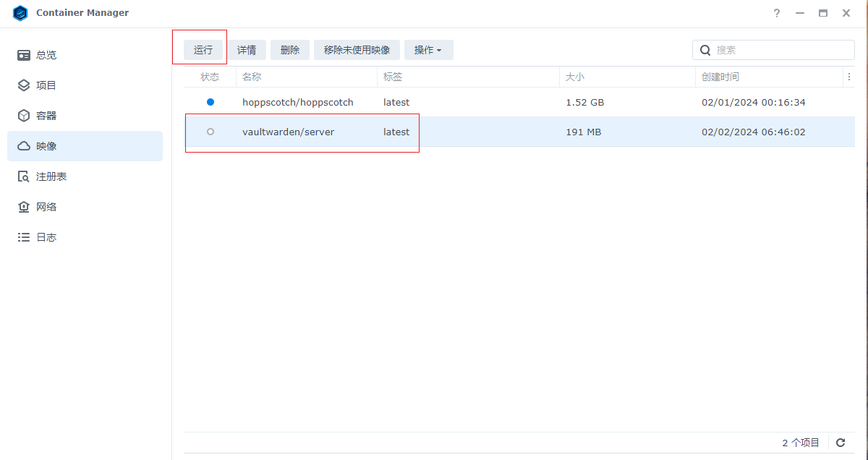Click the 网络 house icon
Viewport: 868px width, 460px height.
[x=24, y=207]
